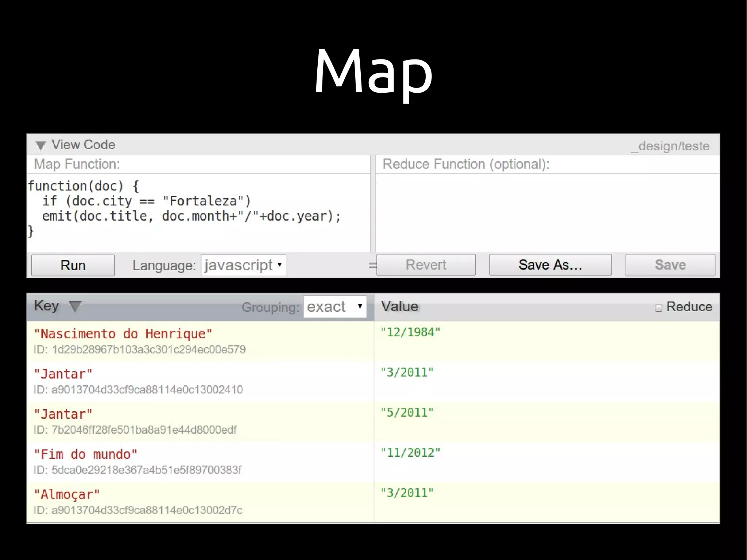This screenshot has height=560, width=747.
Task: Click the Key column header label
Action: (x=46, y=306)
